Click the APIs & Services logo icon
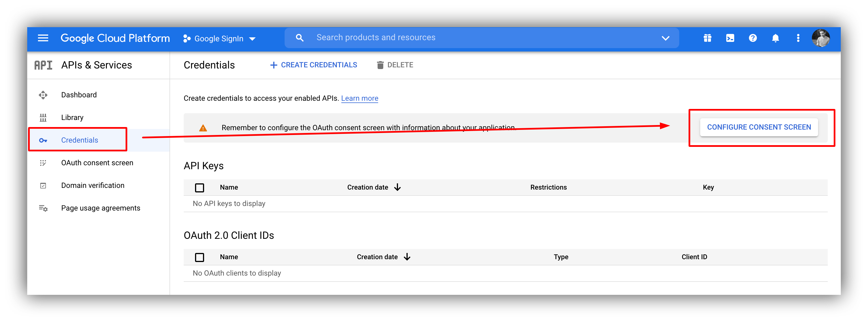 coord(43,65)
